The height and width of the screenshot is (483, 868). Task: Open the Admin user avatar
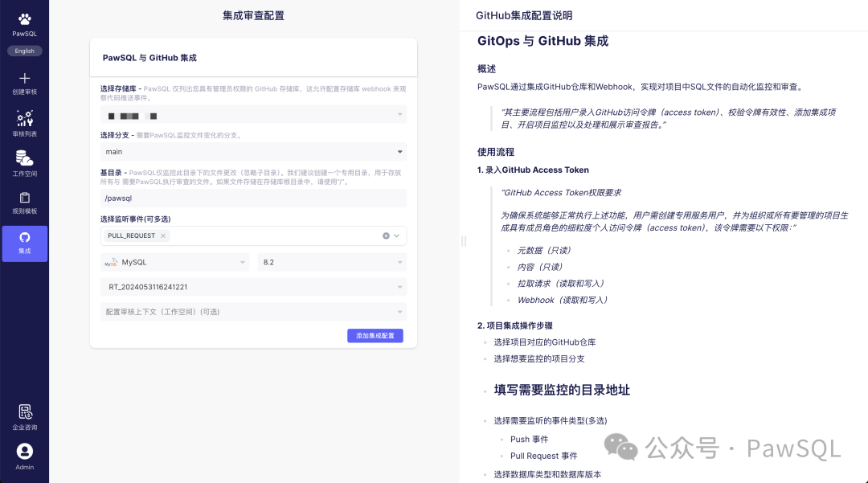click(24, 452)
